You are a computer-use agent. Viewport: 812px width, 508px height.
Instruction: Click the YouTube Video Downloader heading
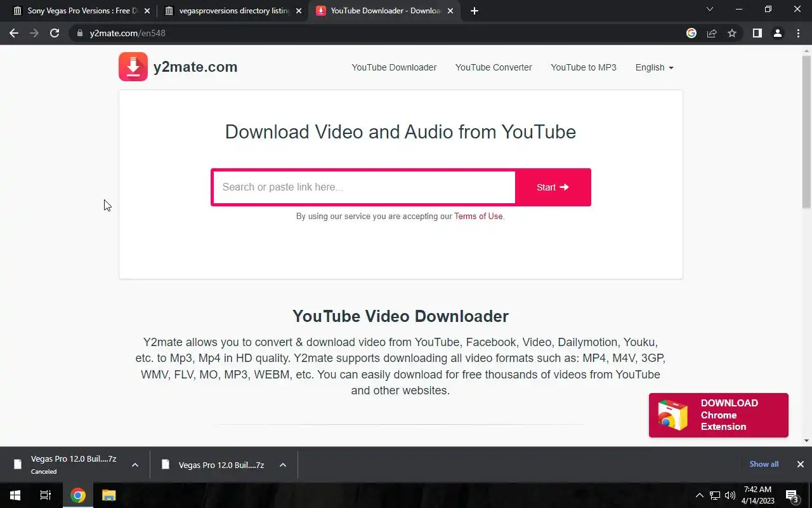[400, 316]
